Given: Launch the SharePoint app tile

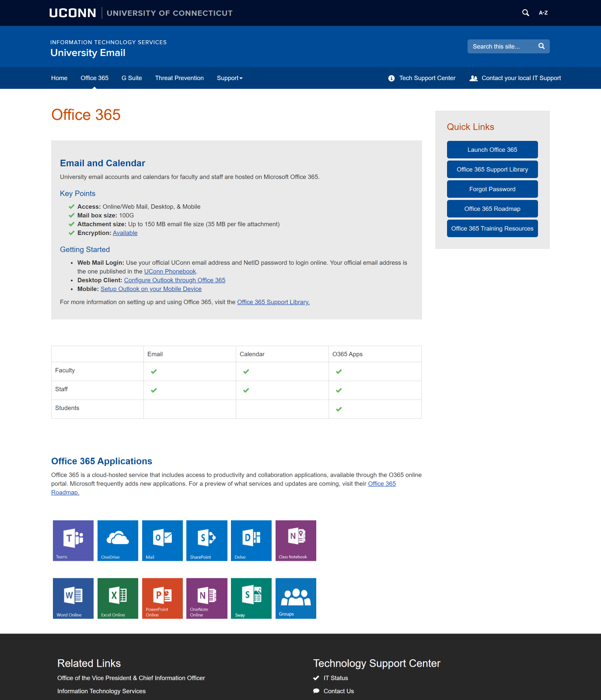Looking at the screenshot, I should coord(206,540).
